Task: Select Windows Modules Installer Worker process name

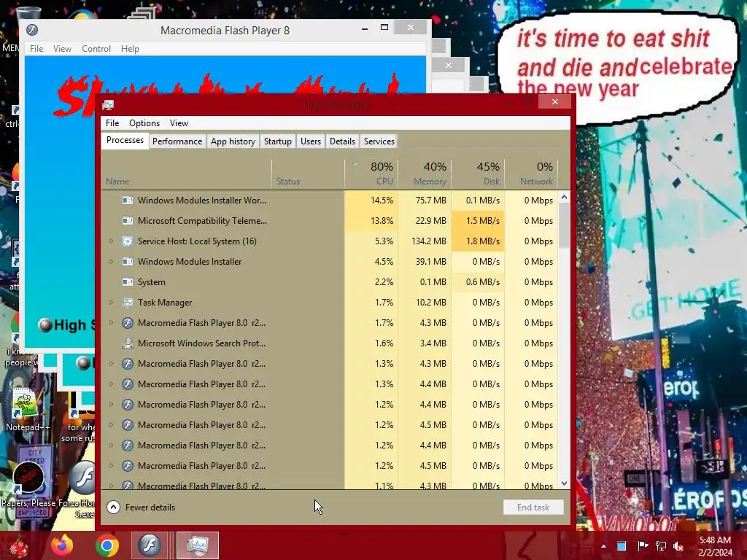Action: pos(202,201)
